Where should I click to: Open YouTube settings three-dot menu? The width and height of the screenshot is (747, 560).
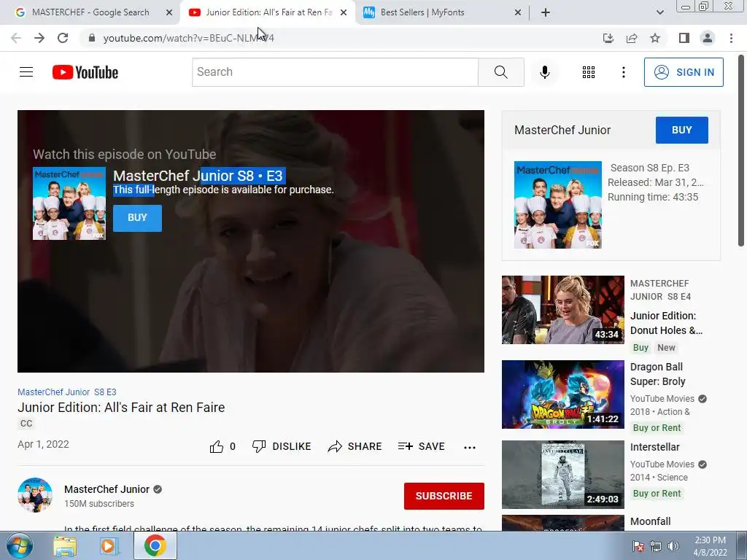pyautogui.click(x=623, y=72)
